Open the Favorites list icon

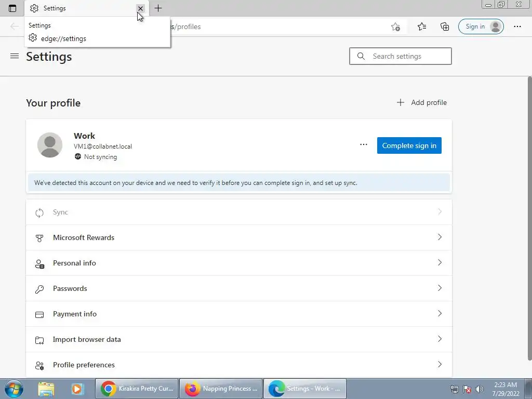pyautogui.click(x=422, y=26)
